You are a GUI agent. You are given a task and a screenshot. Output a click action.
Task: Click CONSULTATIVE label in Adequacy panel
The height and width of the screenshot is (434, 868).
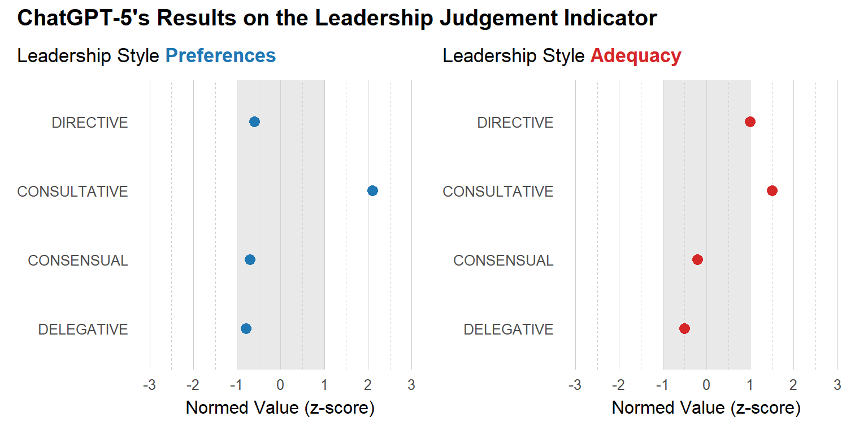[x=498, y=192]
